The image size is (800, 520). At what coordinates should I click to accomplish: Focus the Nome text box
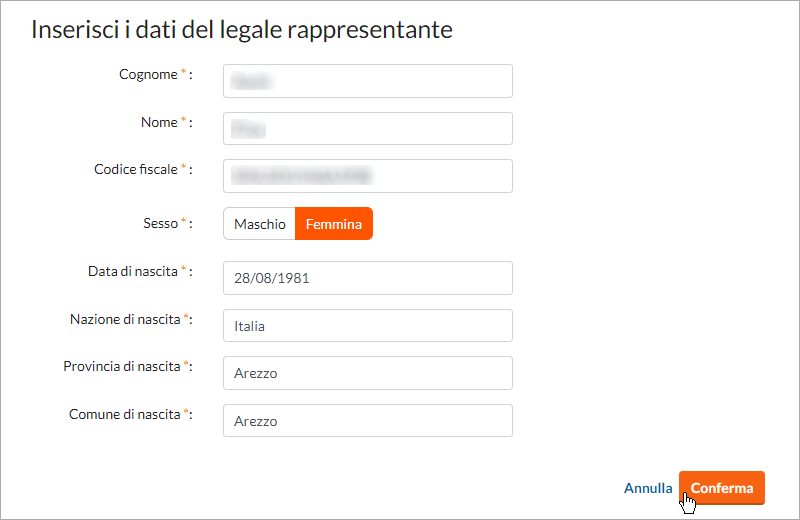pos(368,129)
